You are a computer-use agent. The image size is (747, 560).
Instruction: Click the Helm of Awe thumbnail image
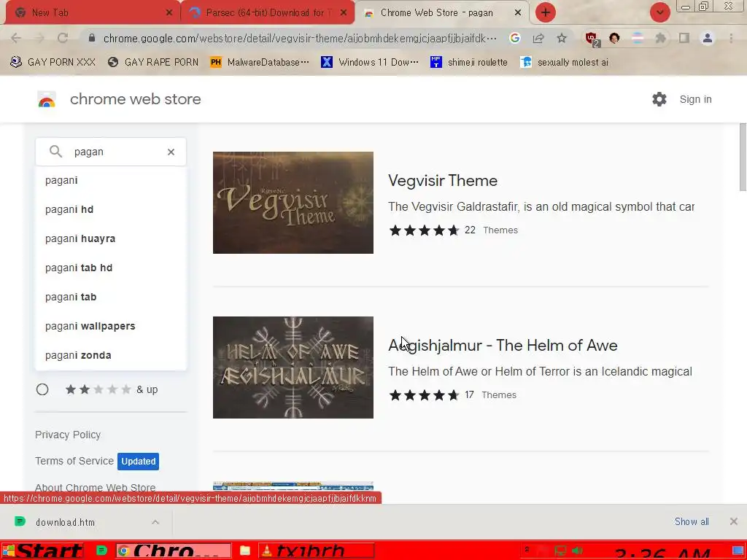pyautogui.click(x=293, y=367)
